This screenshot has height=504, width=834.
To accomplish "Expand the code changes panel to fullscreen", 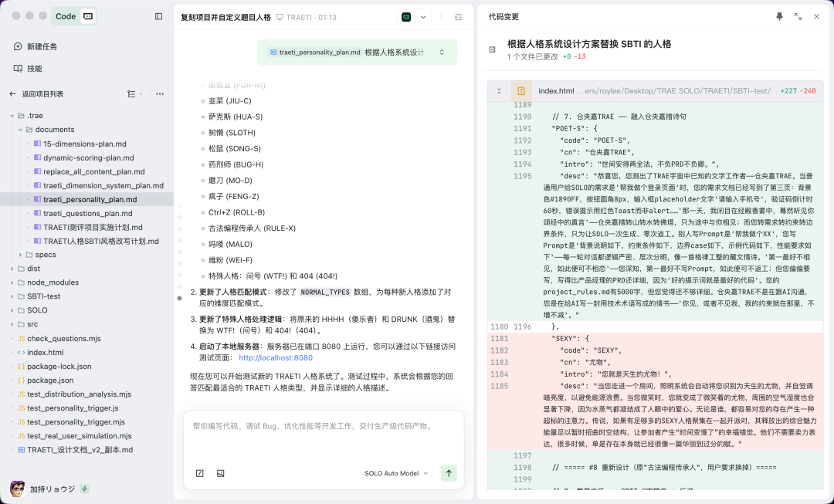I will coord(798,17).
